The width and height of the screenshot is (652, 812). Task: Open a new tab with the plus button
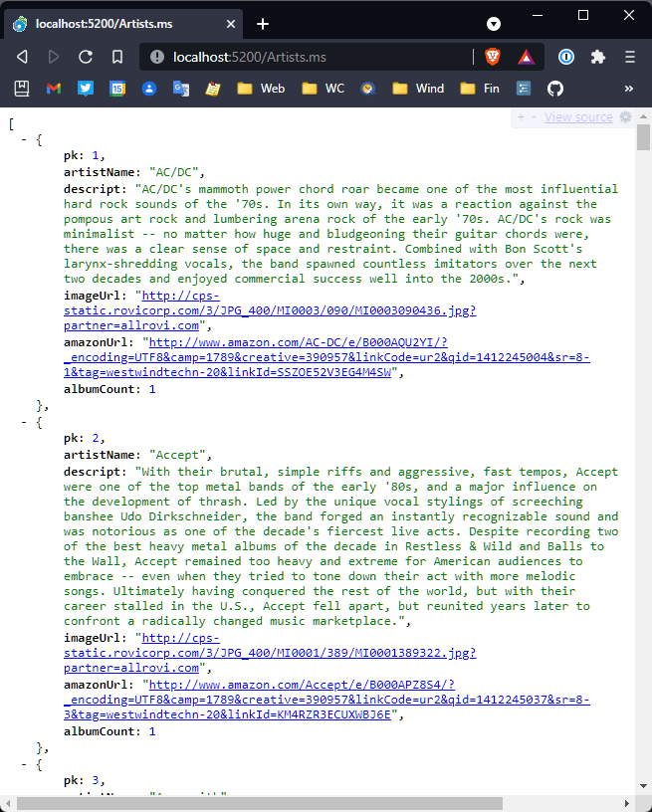point(263,23)
